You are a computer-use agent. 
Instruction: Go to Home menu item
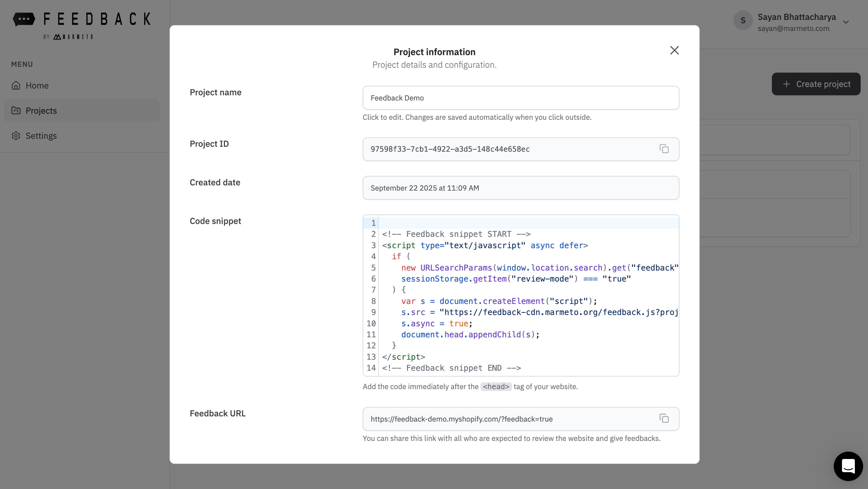(37, 86)
